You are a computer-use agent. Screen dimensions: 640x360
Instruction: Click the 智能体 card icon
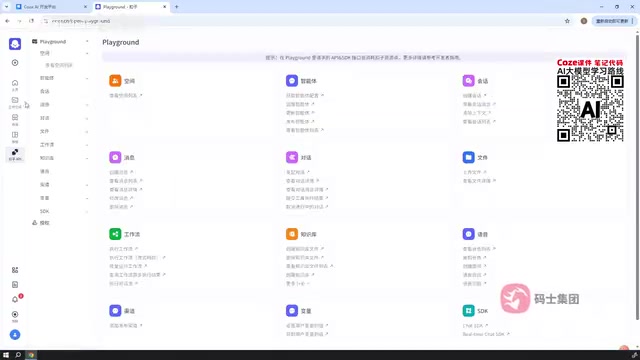292,81
